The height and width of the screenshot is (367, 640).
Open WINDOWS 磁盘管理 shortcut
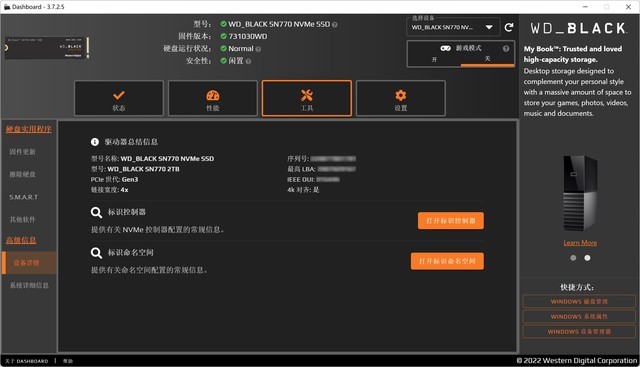click(x=579, y=302)
